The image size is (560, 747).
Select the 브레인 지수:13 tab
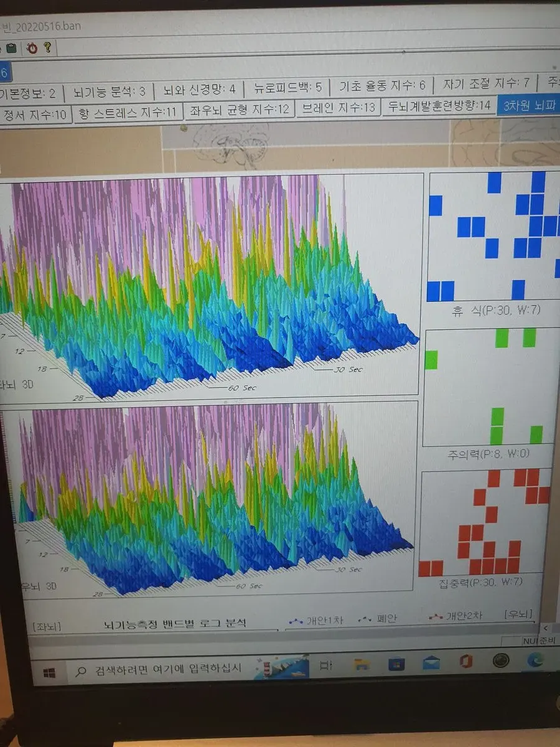coord(338,107)
